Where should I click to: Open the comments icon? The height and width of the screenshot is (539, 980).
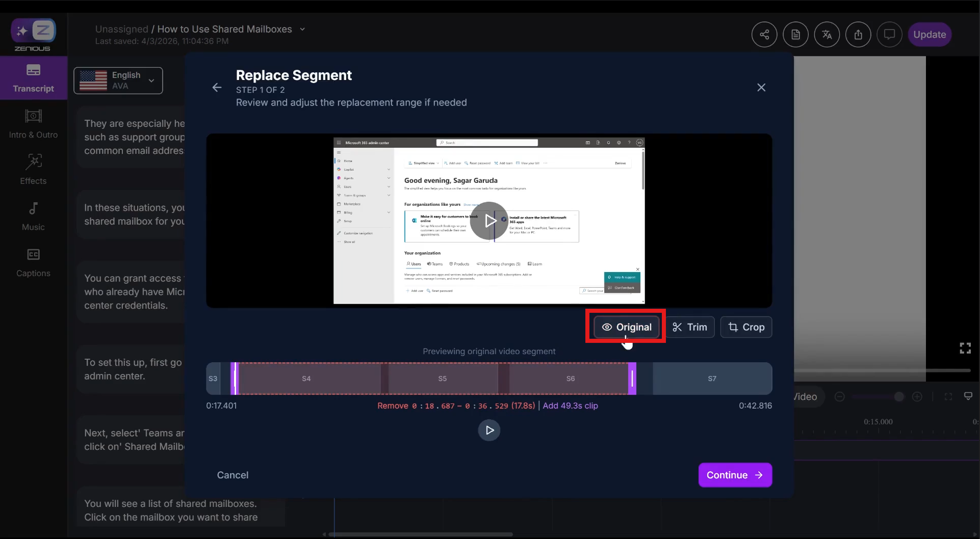(x=889, y=35)
